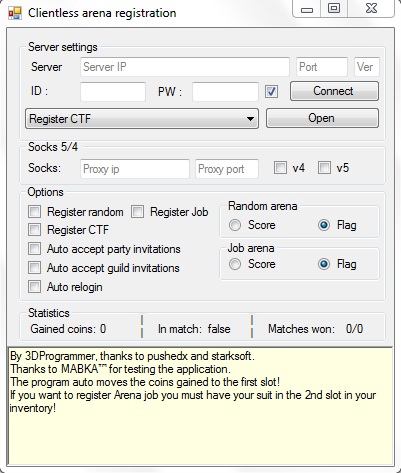Click the Proxy ip text field

click(135, 169)
